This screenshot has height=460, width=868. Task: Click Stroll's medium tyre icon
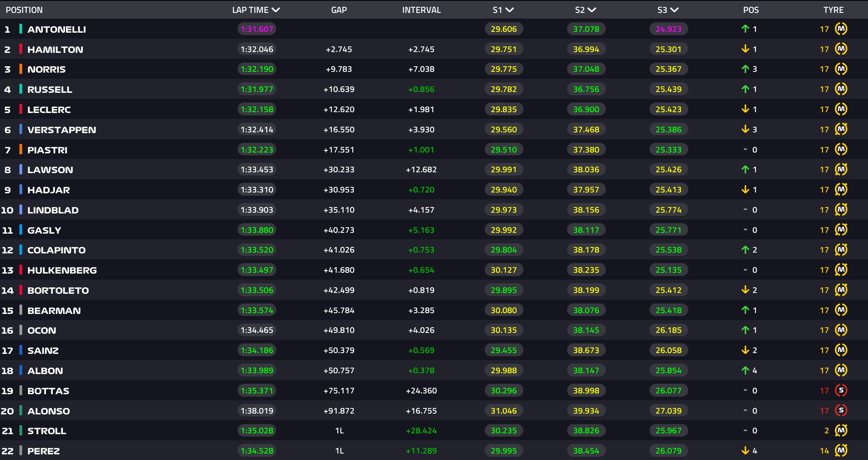point(841,431)
